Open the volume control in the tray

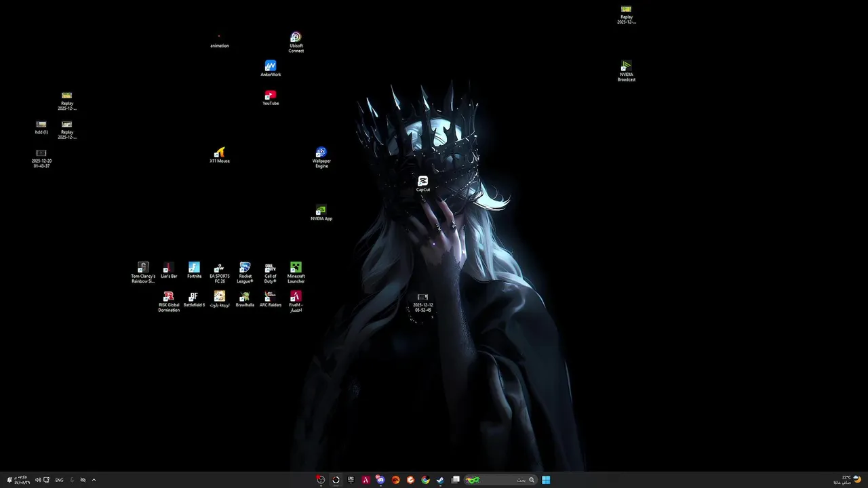38,480
